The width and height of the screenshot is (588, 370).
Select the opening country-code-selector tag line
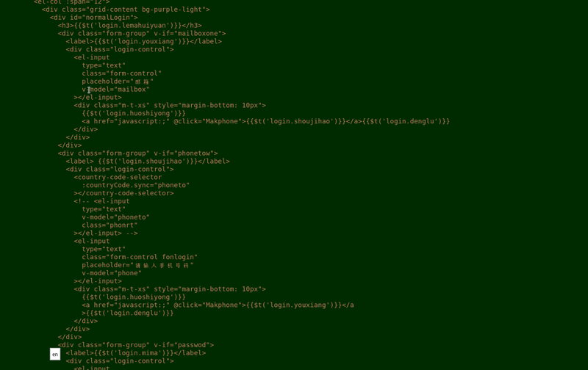(118, 177)
